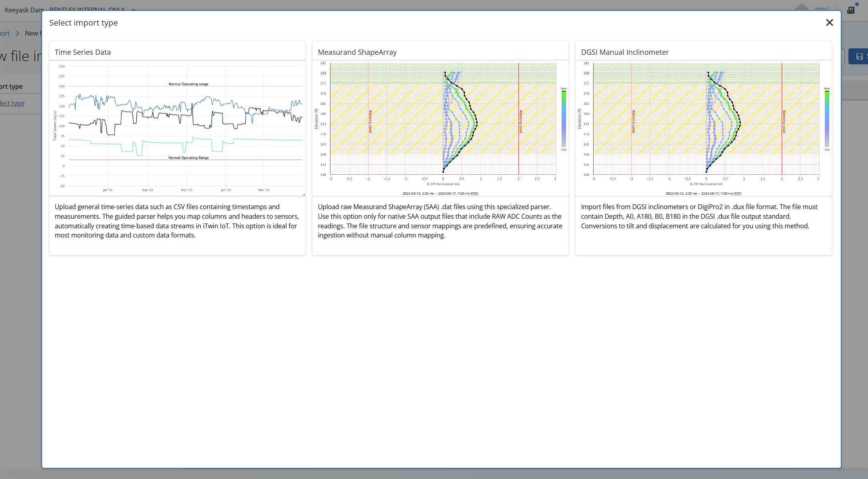
Task: Click the breadcrumb chevron separator
Action: click(x=17, y=33)
